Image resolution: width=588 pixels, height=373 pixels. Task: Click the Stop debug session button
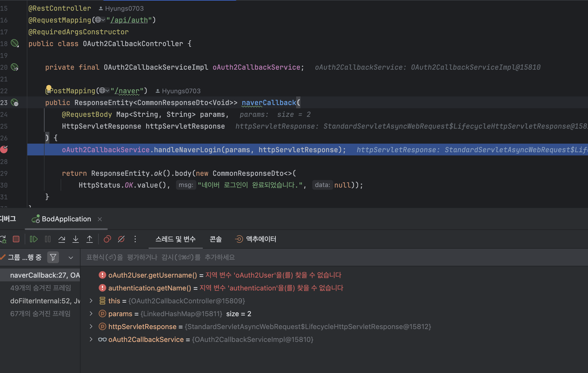tap(16, 239)
